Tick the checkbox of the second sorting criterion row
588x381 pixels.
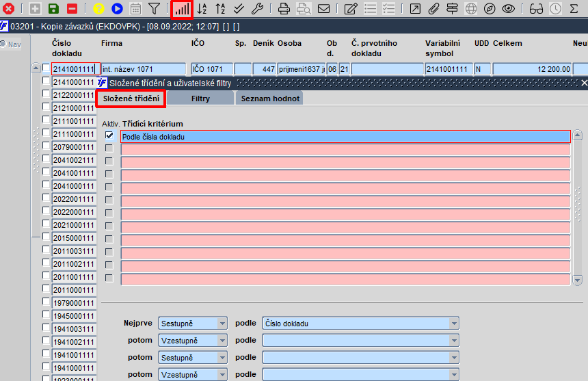(x=109, y=148)
